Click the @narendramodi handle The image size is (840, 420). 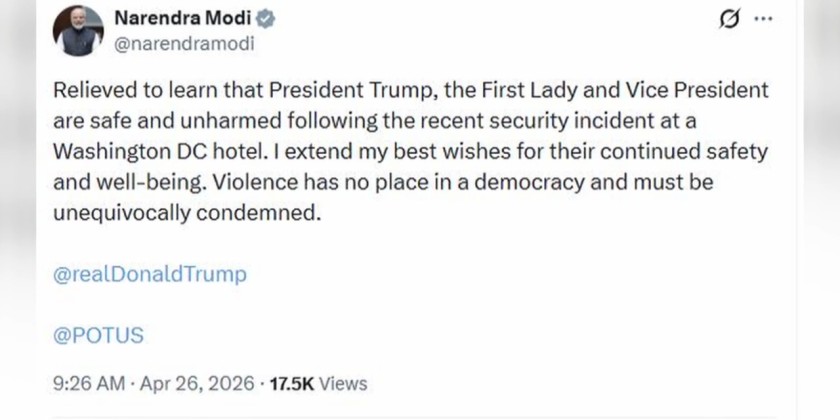click(185, 43)
